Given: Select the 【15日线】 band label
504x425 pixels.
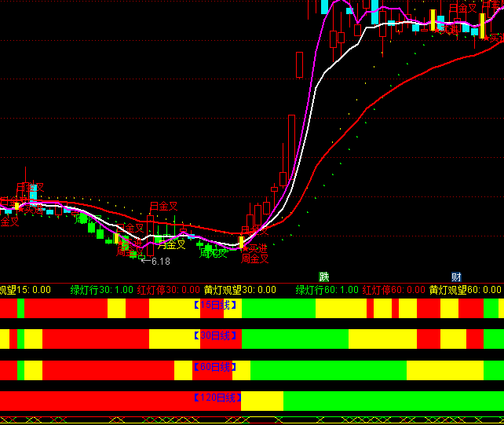Looking at the screenshot, I should (x=216, y=304).
